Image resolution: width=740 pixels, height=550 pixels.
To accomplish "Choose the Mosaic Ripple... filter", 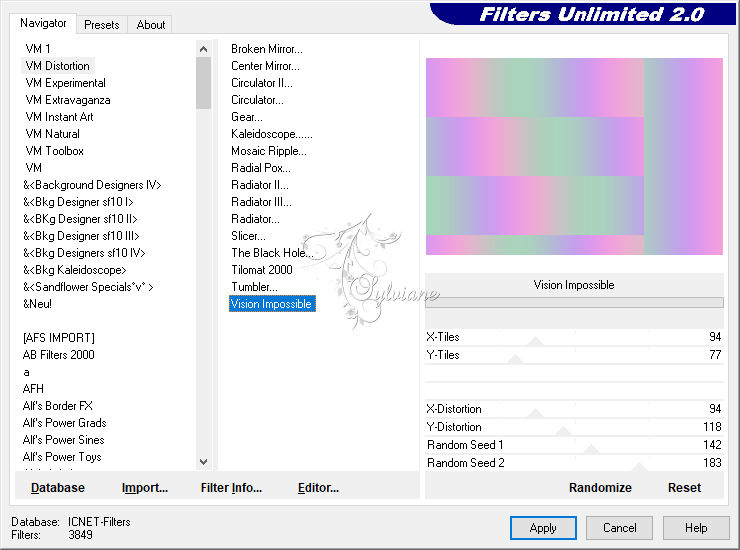I will pyautogui.click(x=269, y=151).
